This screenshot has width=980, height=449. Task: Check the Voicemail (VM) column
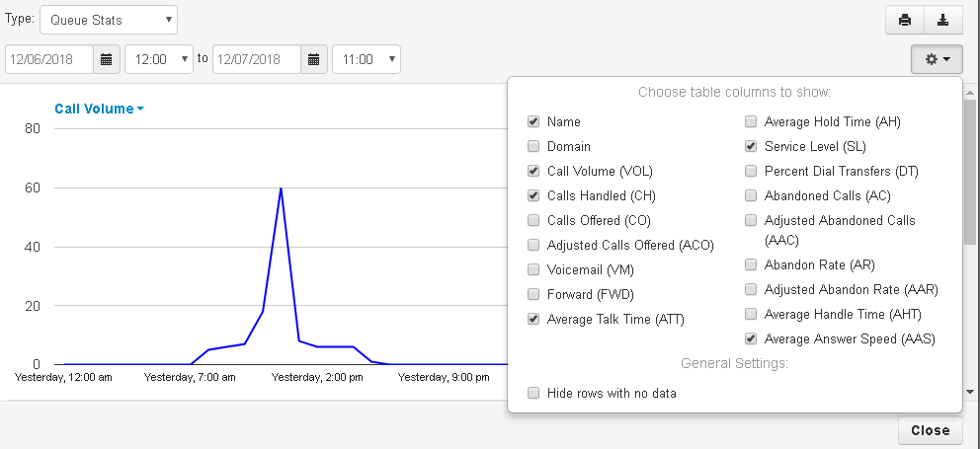533,269
